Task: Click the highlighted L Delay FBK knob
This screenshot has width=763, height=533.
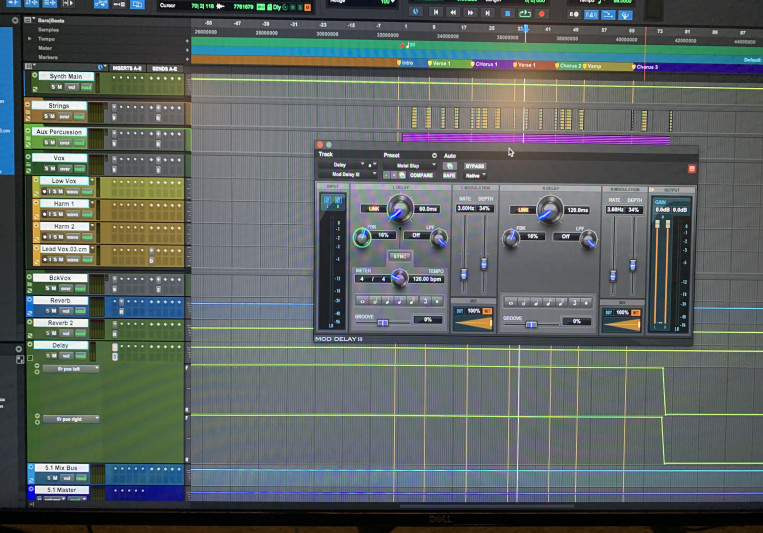Action: [362, 237]
